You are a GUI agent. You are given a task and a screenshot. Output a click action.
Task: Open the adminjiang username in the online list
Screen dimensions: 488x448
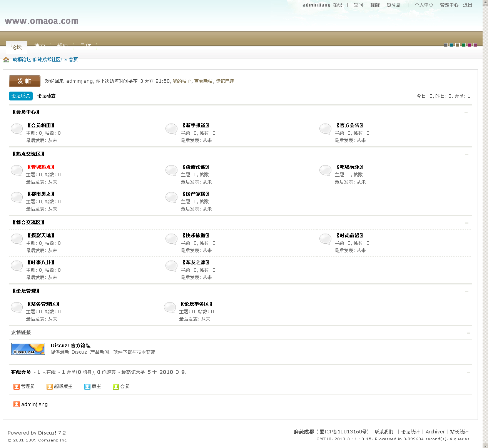pyautogui.click(x=34, y=405)
